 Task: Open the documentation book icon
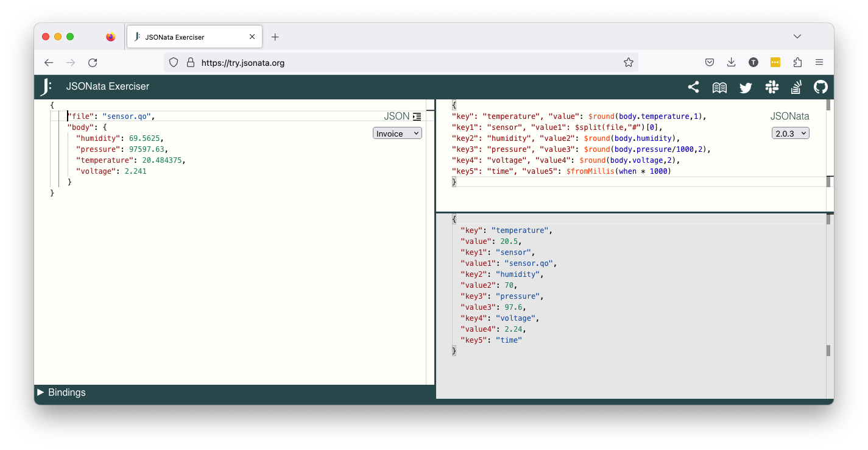pos(719,87)
